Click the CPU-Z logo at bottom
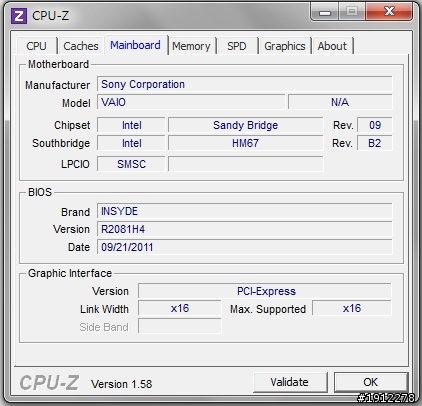 [49, 383]
